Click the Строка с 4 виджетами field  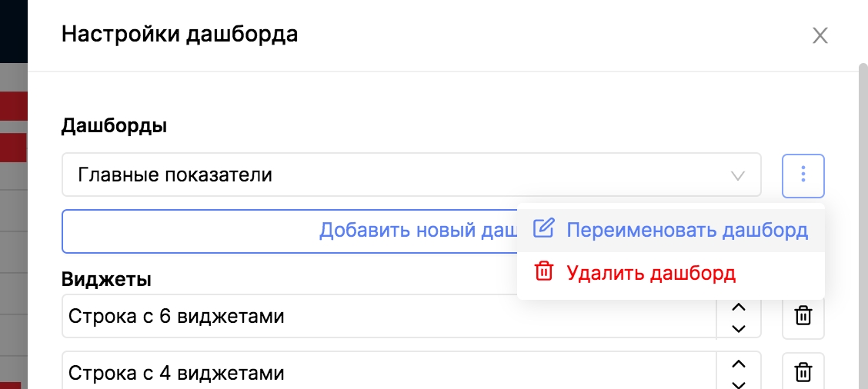tap(385, 373)
